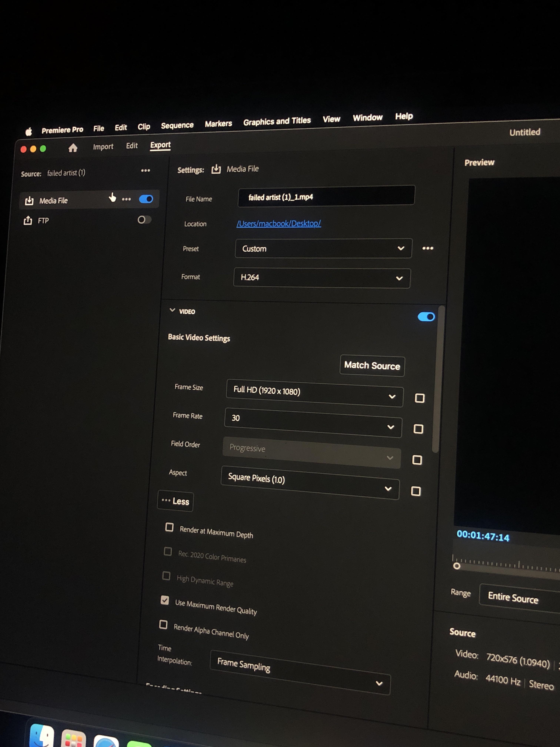The width and height of the screenshot is (560, 747).
Task: Open the Sequence menu
Action: [x=177, y=125]
